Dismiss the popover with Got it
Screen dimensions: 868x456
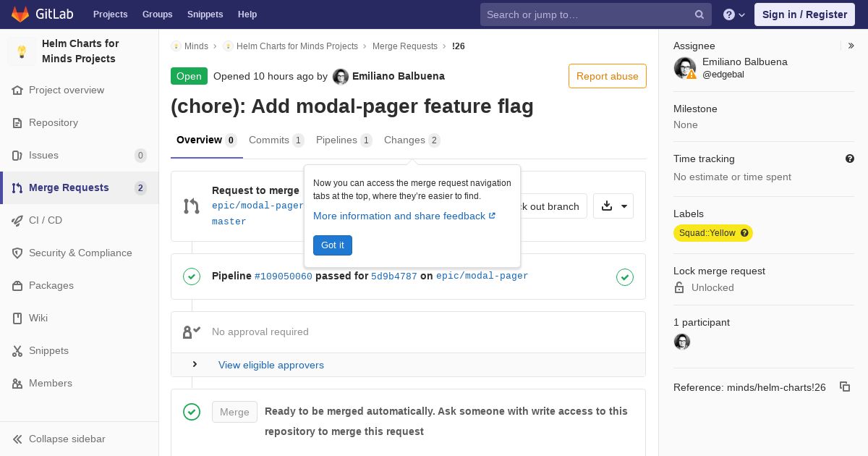point(332,245)
